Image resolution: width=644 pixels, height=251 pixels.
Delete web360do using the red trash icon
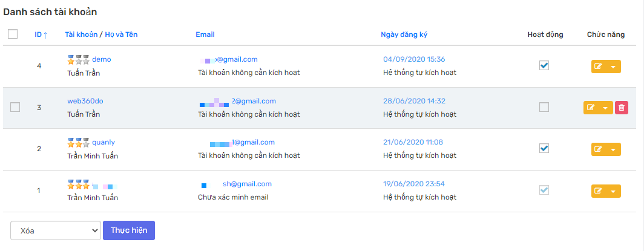coord(622,108)
